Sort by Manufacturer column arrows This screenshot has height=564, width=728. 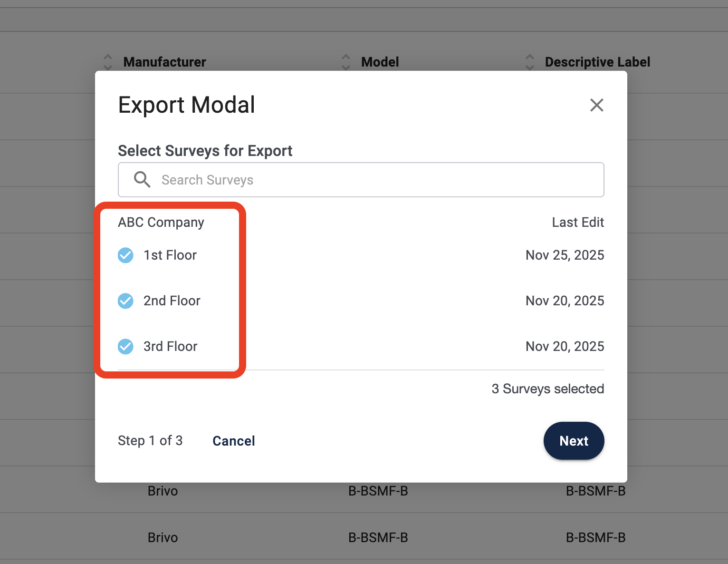pos(108,62)
